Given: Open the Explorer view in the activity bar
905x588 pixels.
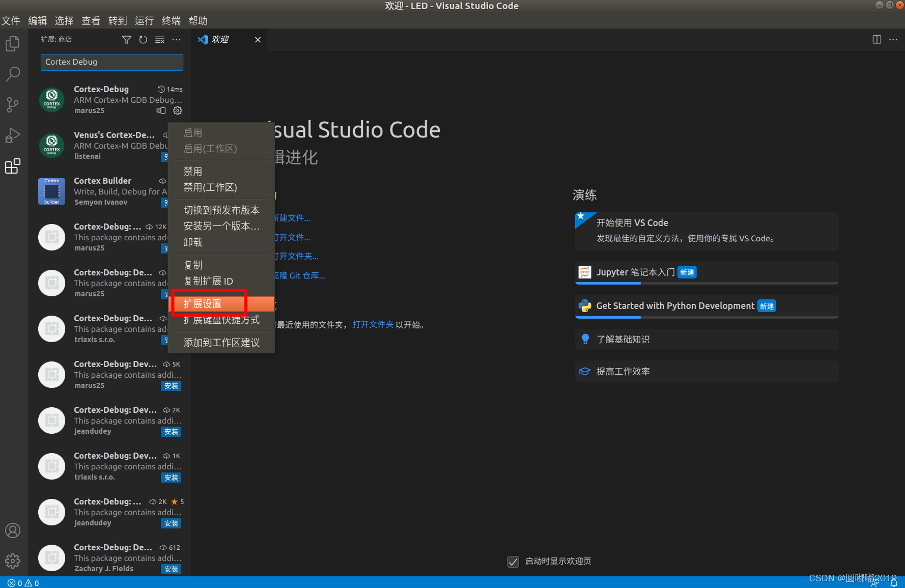Looking at the screenshot, I should [12, 44].
